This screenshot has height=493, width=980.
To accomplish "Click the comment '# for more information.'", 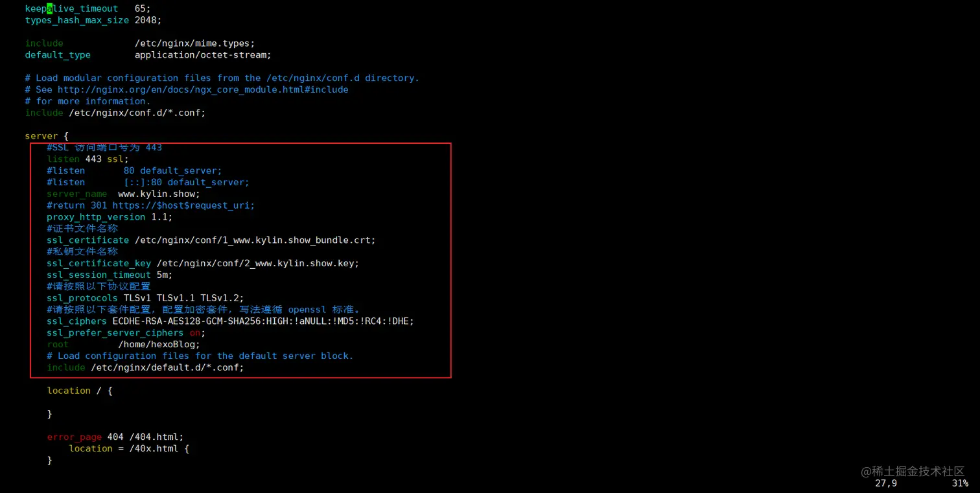I will coord(87,101).
